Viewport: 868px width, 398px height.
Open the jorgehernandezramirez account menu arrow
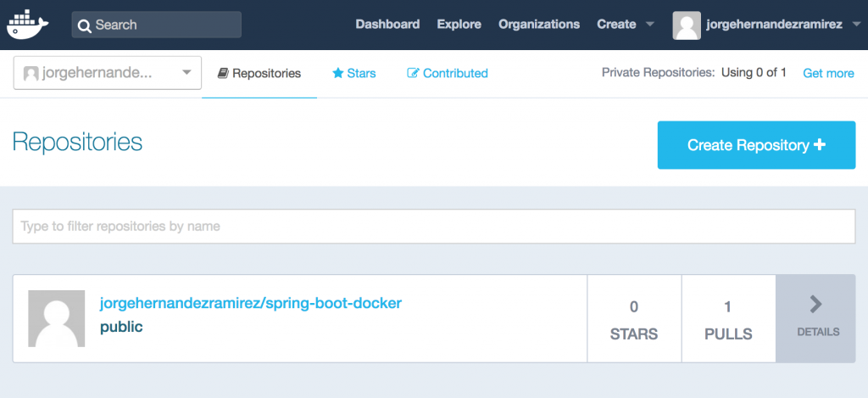tap(856, 25)
